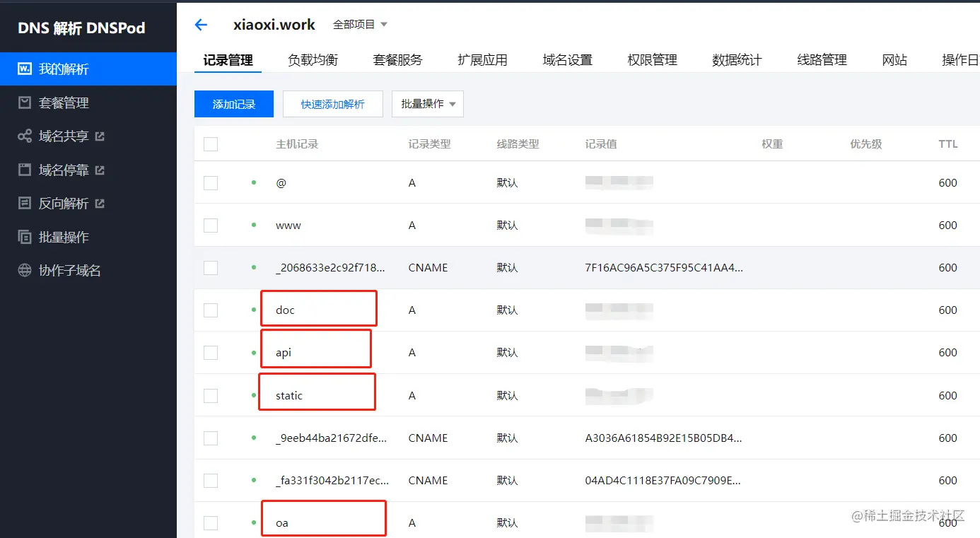Click the 主机记录 column header
Viewport: 980px width, 538px height.
click(x=297, y=144)
